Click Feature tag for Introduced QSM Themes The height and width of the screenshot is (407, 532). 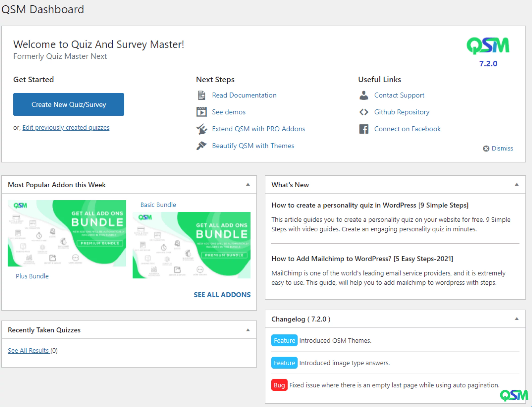(x=284, y=340)
